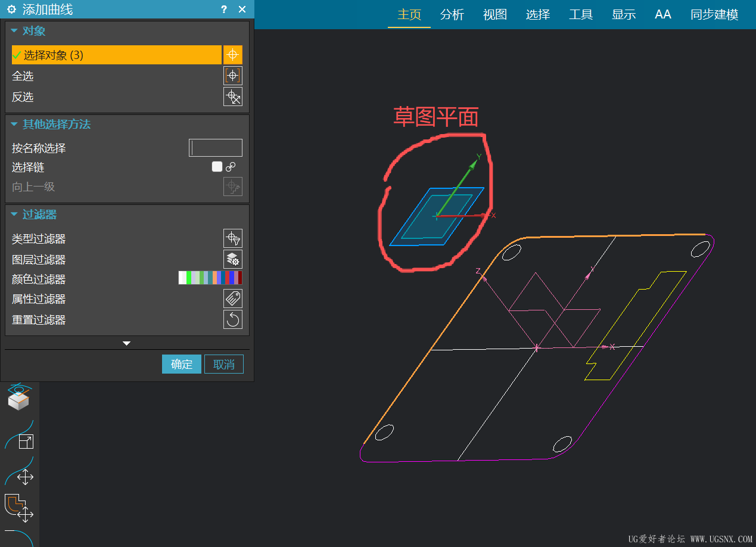Open the 同步建模 tab
Image resolution: width=756 pixels, height=547 pixels.
pos(713,14)
